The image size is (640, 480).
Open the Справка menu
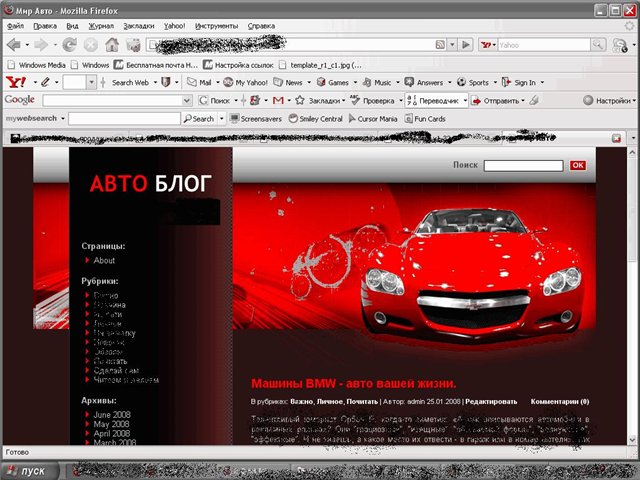click(261, 24)
